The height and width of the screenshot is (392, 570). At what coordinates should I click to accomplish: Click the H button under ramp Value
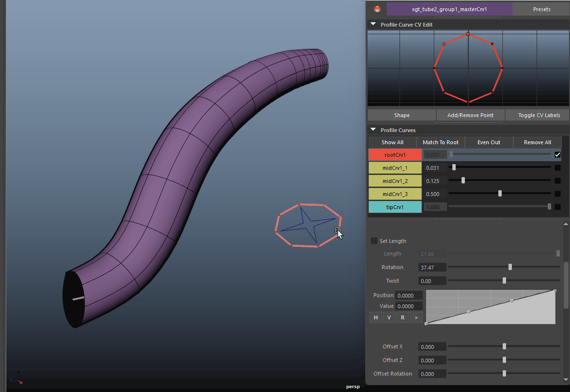pos(375,317)
